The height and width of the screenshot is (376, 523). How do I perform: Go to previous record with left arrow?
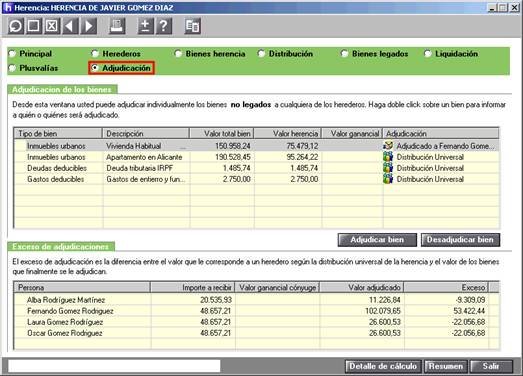(70, 26)
